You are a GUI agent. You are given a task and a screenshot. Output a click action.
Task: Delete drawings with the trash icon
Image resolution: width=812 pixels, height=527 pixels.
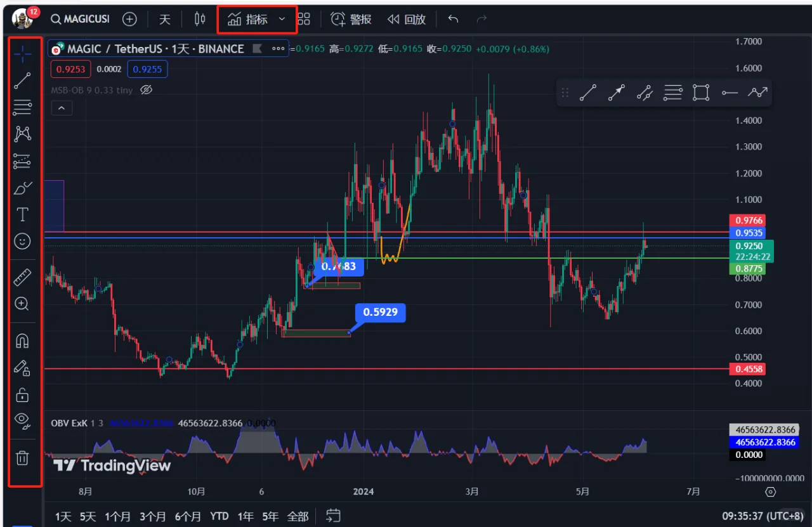[22, 457]
